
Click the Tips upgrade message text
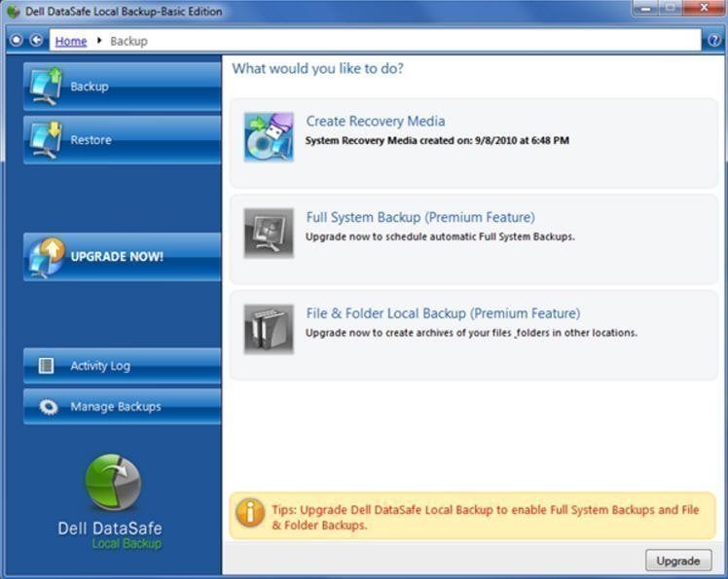click(486, 518)
